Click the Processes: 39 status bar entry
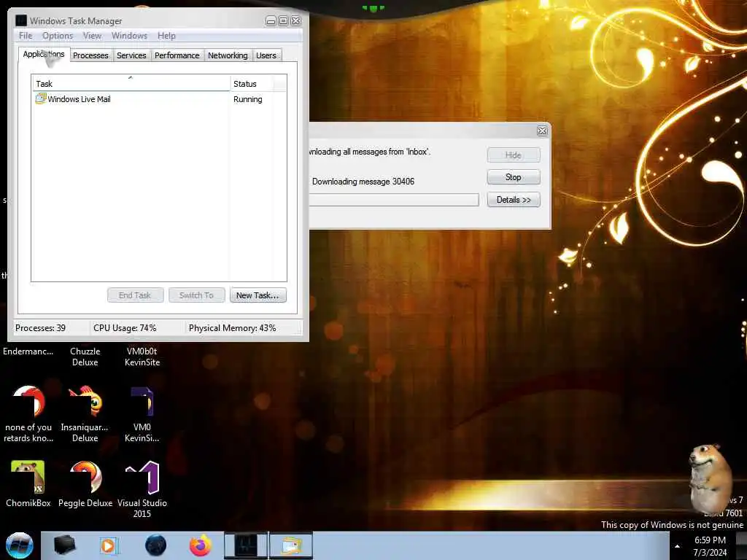 click(41, 328)
